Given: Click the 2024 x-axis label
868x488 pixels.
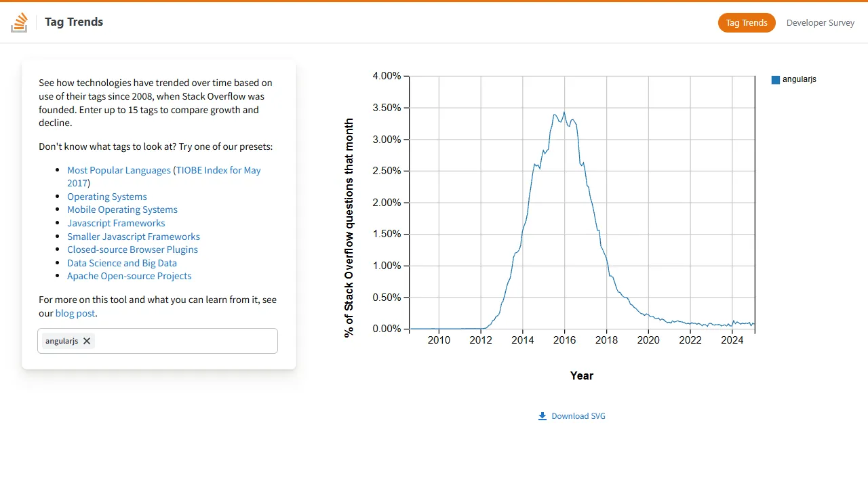Looking at the screenshot, I should 732,340.
